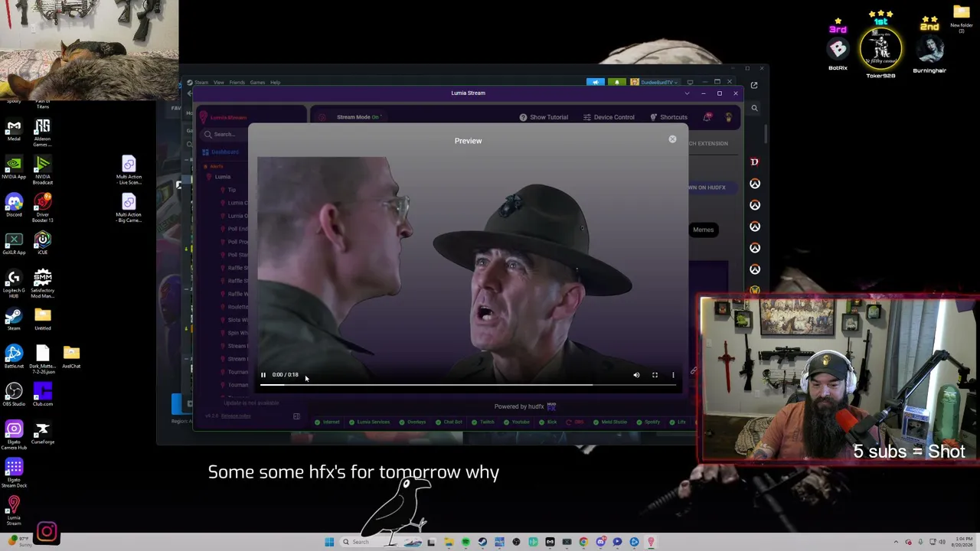The width and height of the screenshot is (980, 551).
Task: Open the DurdeeBurdTV account dropdown
Action: [x=655, y=82]
